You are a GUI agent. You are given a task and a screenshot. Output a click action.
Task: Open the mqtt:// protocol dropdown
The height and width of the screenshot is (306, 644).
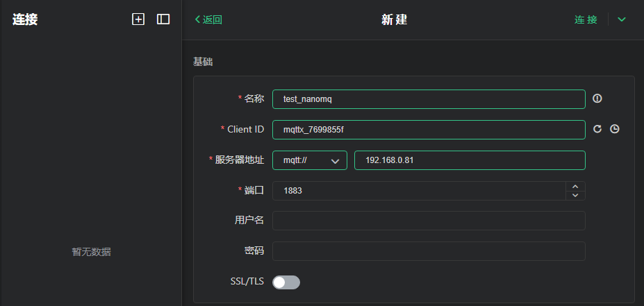click(310, 160)
